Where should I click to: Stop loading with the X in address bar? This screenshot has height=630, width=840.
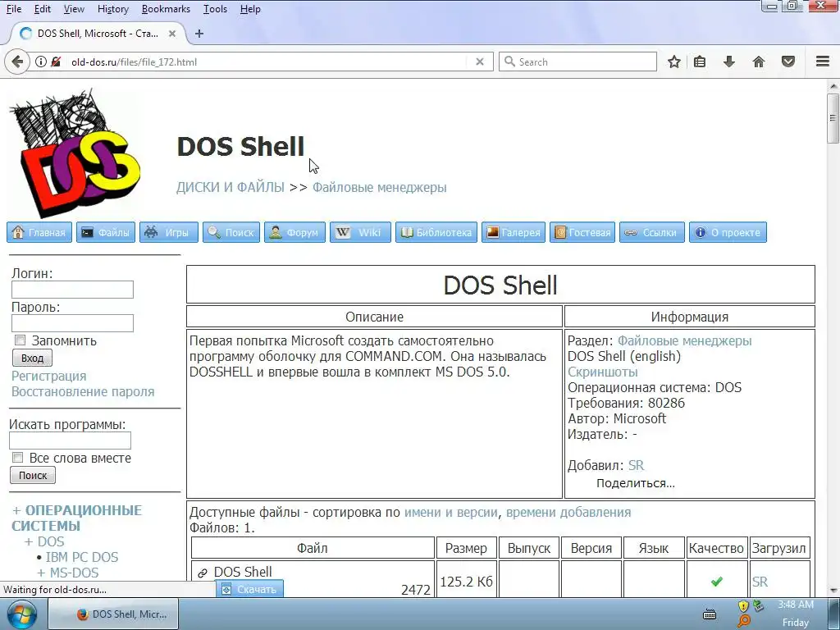point(479,62)
